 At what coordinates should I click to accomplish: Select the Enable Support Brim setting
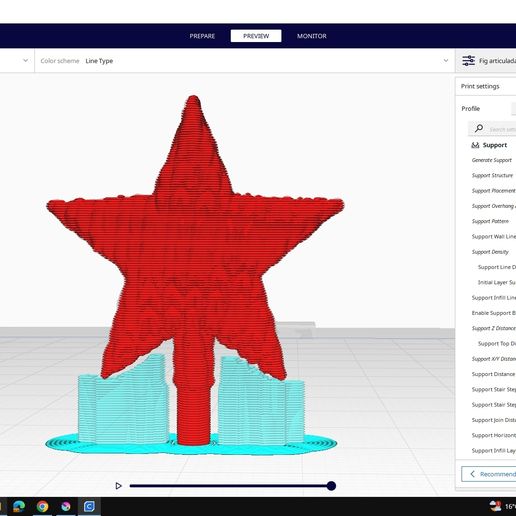click(494, 313)
